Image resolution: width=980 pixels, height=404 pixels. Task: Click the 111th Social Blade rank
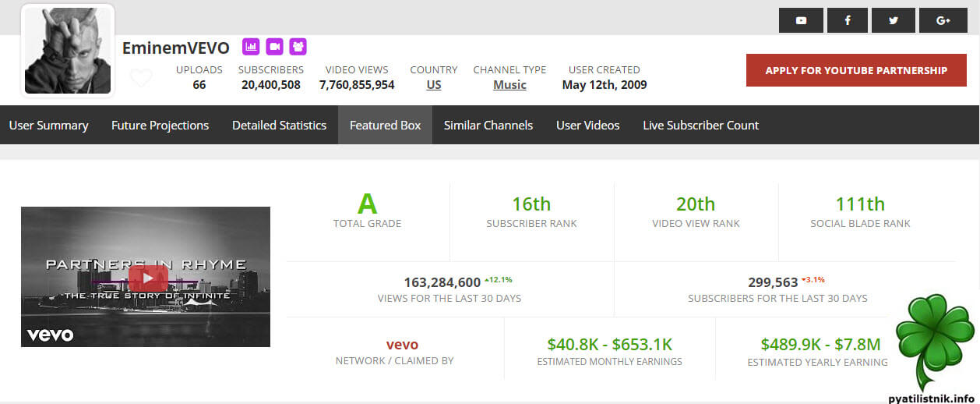(x=860, y=204)
